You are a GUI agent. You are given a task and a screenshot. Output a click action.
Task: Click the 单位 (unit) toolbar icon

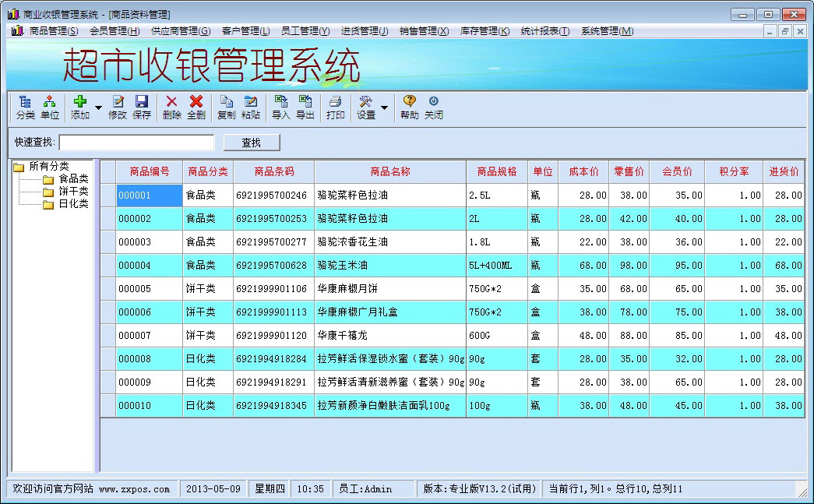[50, 107]
